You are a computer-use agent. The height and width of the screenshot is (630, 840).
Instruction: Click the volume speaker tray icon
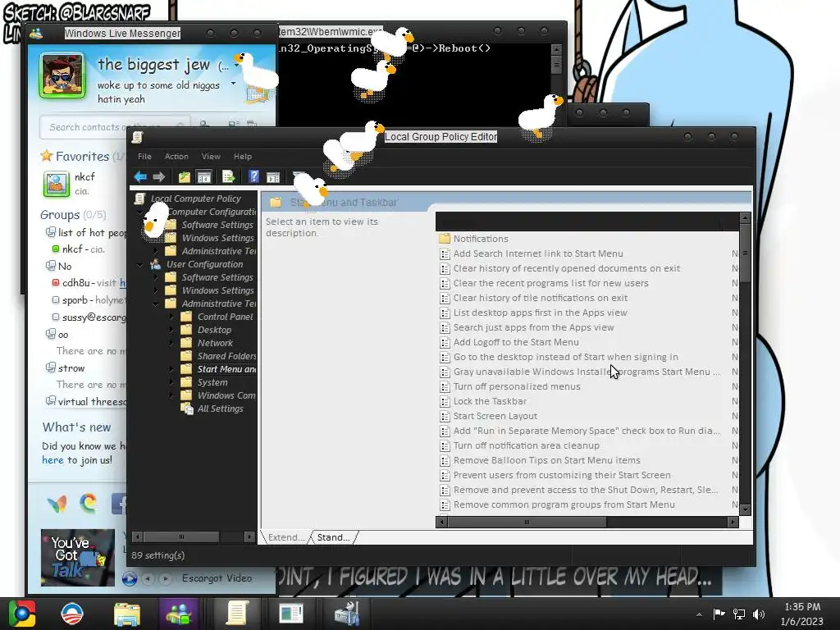click(759, 614)
